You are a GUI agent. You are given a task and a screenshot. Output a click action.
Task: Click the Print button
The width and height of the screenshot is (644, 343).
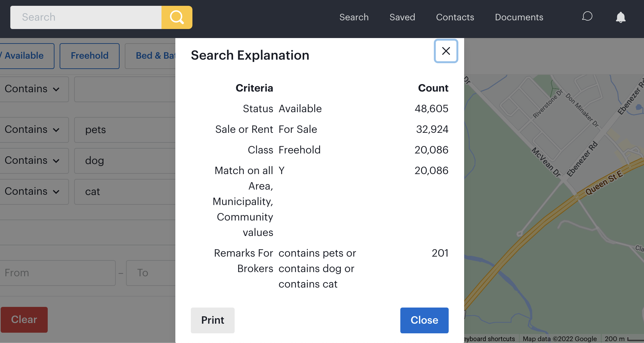[212, 320]
